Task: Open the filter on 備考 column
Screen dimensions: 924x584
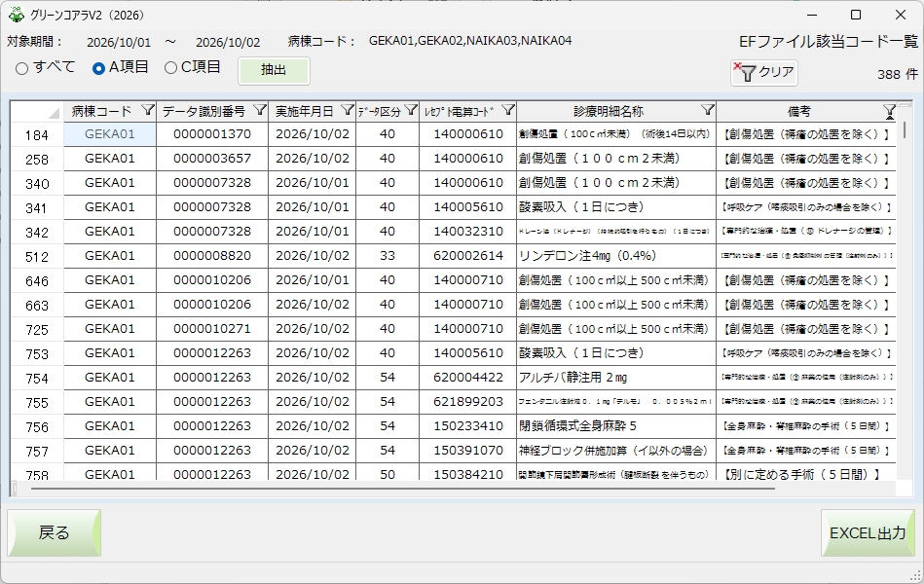Action: [x=889, y=110]
